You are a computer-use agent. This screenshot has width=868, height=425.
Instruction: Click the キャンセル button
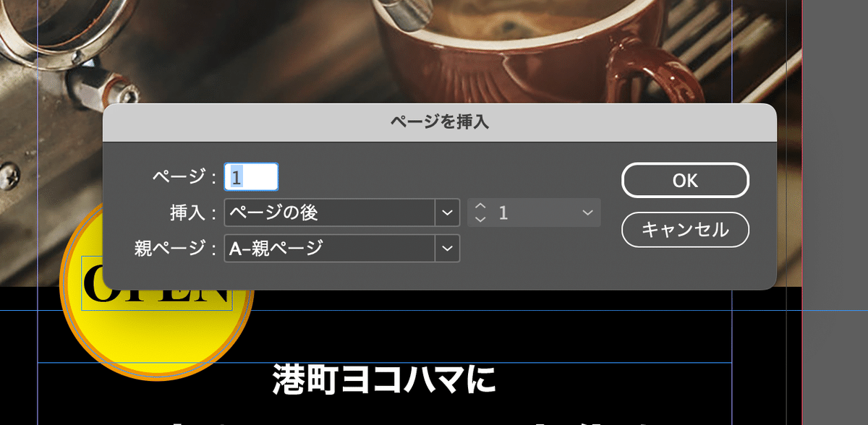[x=685, y=230]
